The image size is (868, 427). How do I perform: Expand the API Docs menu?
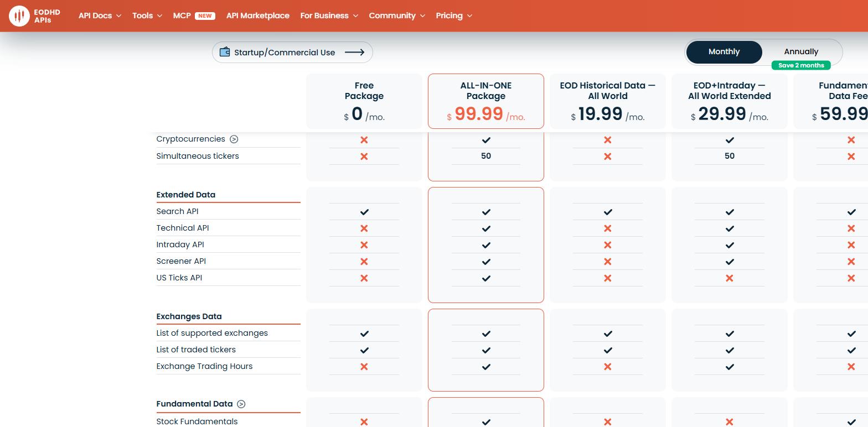tap(100, 15)
